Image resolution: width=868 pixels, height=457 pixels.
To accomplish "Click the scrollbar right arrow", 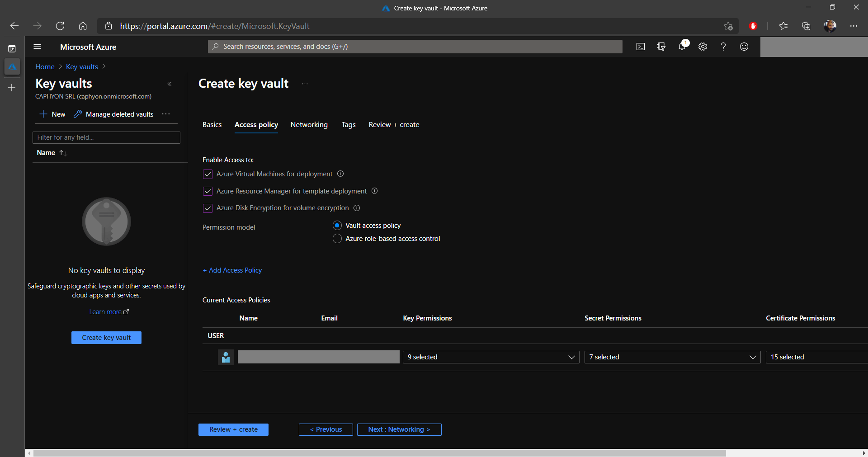I will coord(864,453).
